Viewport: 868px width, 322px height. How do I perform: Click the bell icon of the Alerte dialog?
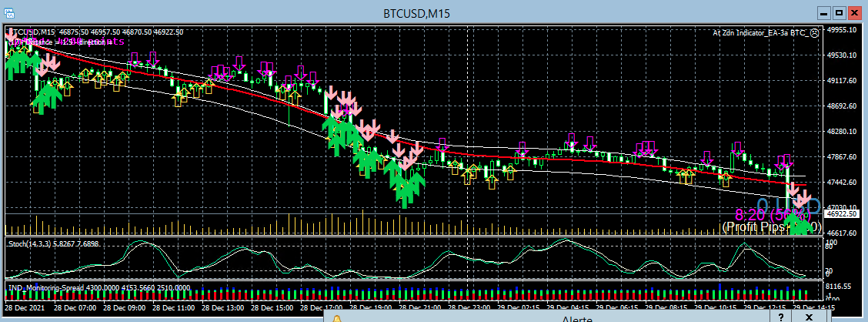click(x=337, y=319)
